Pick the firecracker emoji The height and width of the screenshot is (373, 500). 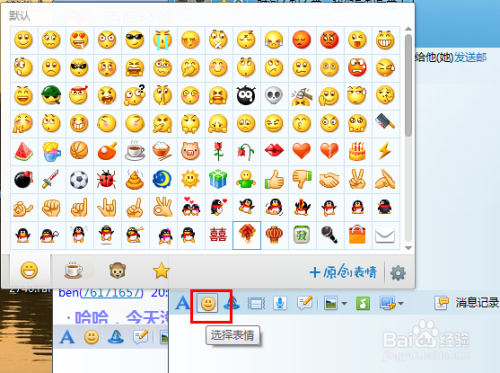tap(246, 235)
